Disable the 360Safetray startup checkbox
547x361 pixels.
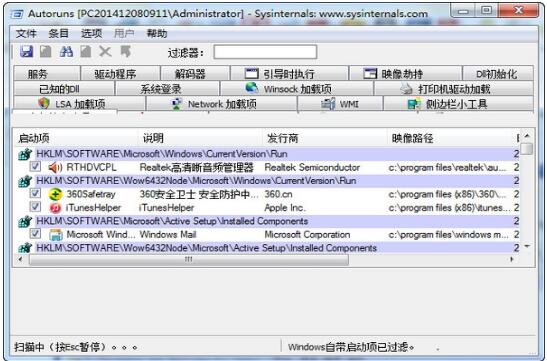pyautogui.click(x=35, y=193)
